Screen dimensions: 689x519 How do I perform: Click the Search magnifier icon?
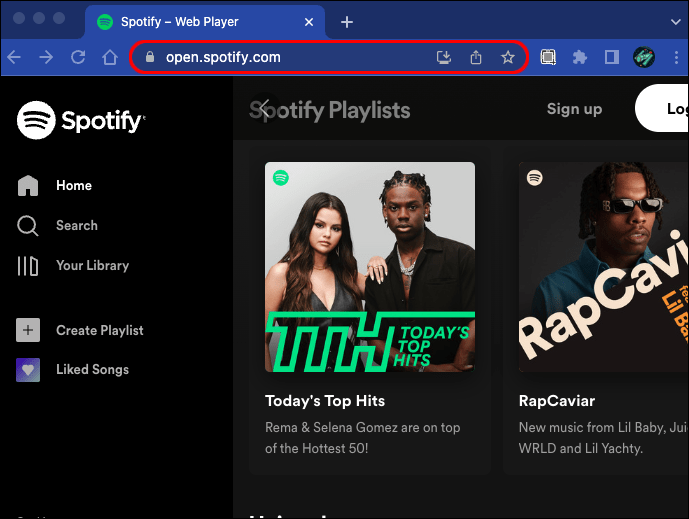28,225
